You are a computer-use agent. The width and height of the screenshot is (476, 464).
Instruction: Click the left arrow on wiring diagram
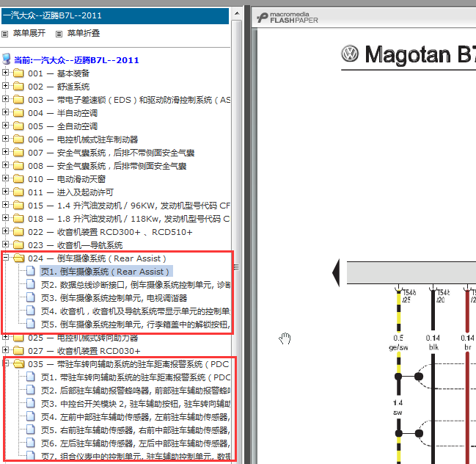(x=336, y=272)
